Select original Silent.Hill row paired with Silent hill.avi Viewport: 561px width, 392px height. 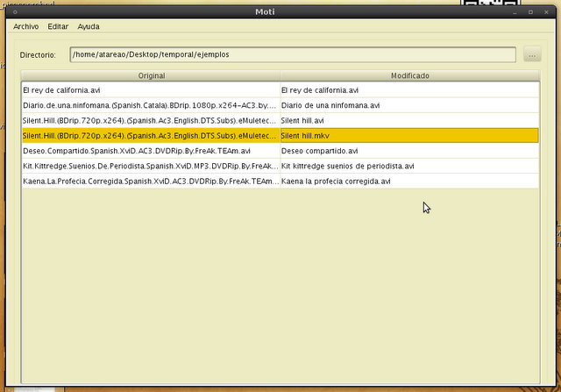coord(151,121)
